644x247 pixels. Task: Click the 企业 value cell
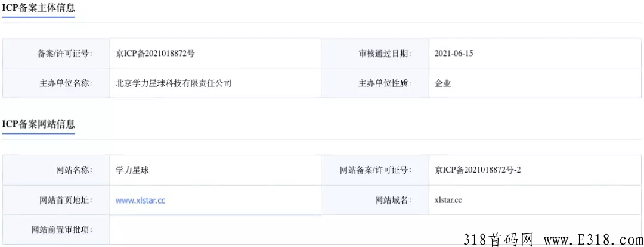click(x=535, y=83)
